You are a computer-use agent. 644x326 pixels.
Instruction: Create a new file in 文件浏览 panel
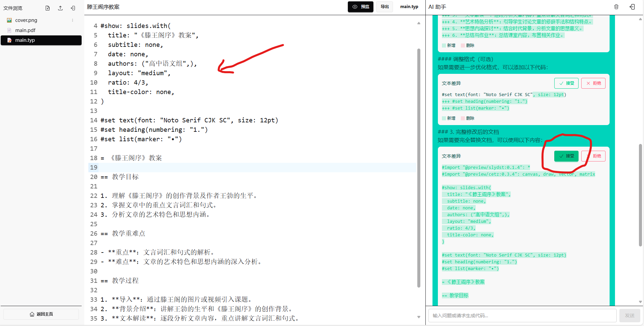[x=48, y=8]
